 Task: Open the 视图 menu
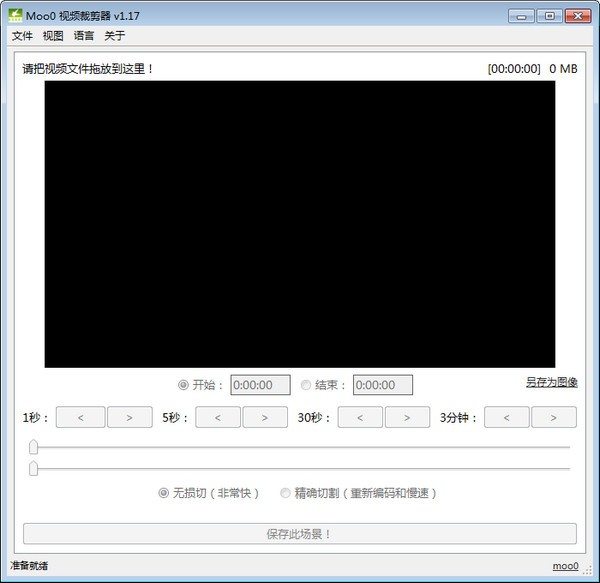coord(53,36)
